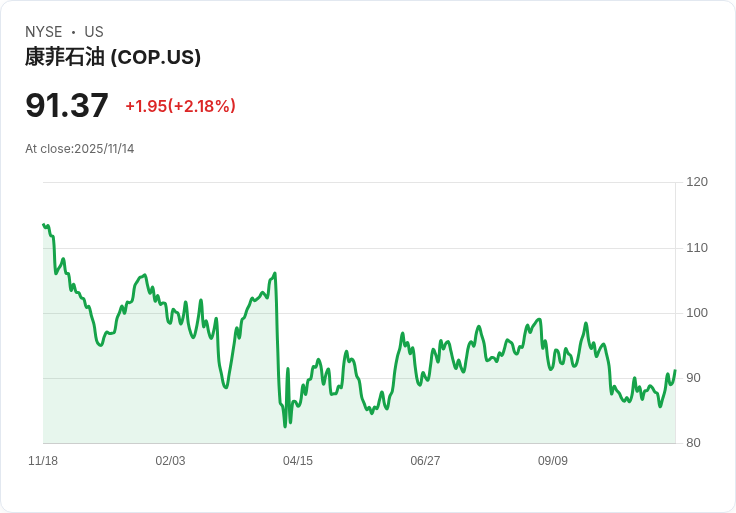
Task: Click the 110 price axis label
Action: [697, 248]
